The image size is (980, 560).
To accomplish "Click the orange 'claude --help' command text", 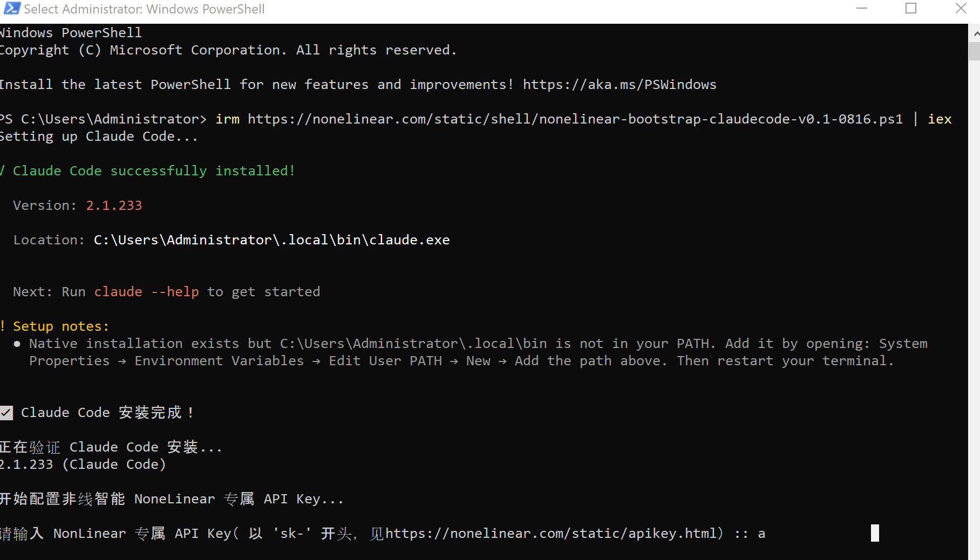I will [146, 292].
